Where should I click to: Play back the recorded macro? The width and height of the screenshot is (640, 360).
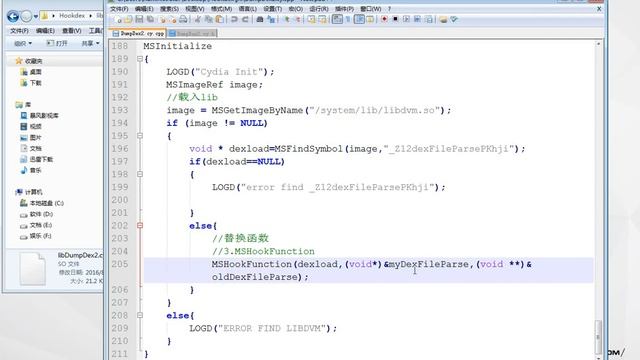coord(407,19)
